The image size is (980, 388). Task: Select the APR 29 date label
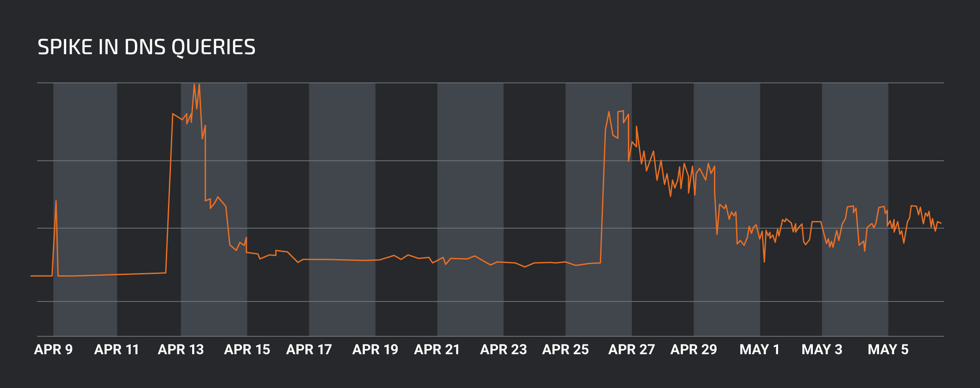point(693,349)
